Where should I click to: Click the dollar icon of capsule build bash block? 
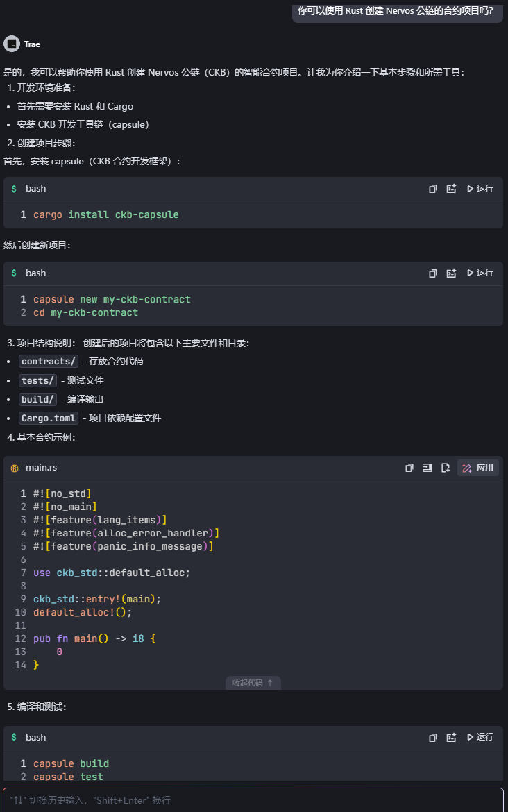pyautogui.click(x=14, y=738)
